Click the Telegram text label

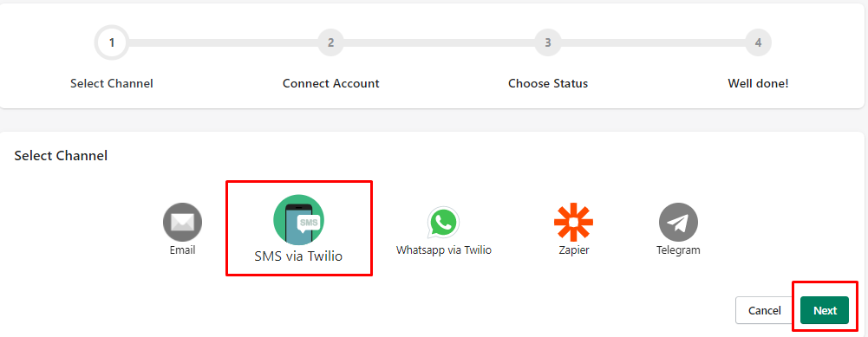tap(678, 250)
